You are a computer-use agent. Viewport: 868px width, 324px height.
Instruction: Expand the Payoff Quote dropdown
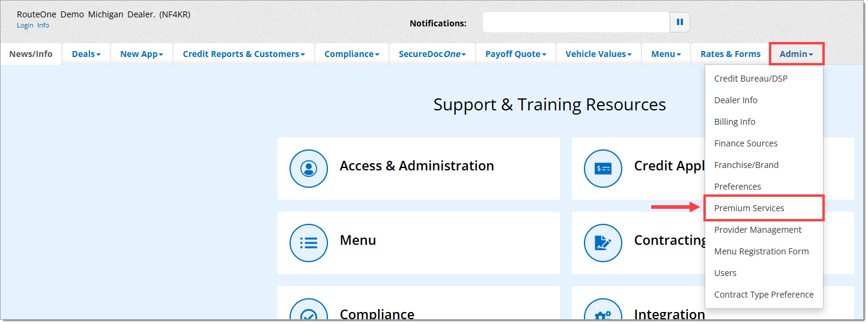[x=516, y=54]
